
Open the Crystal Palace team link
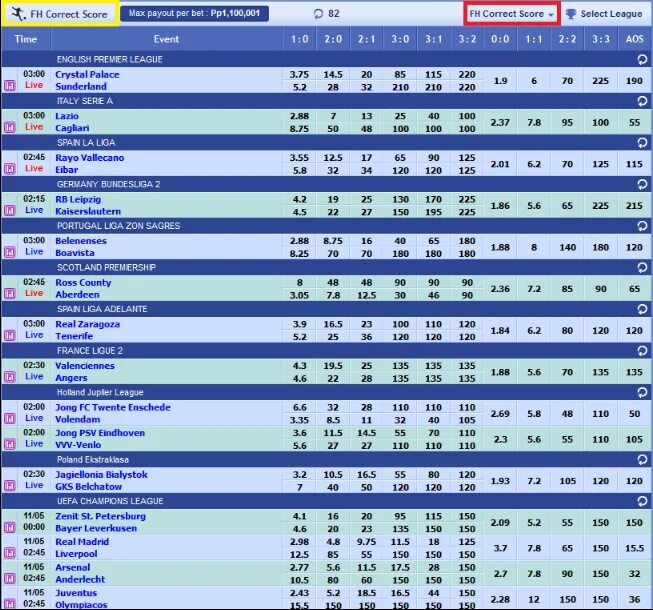[x=87, y=75]
